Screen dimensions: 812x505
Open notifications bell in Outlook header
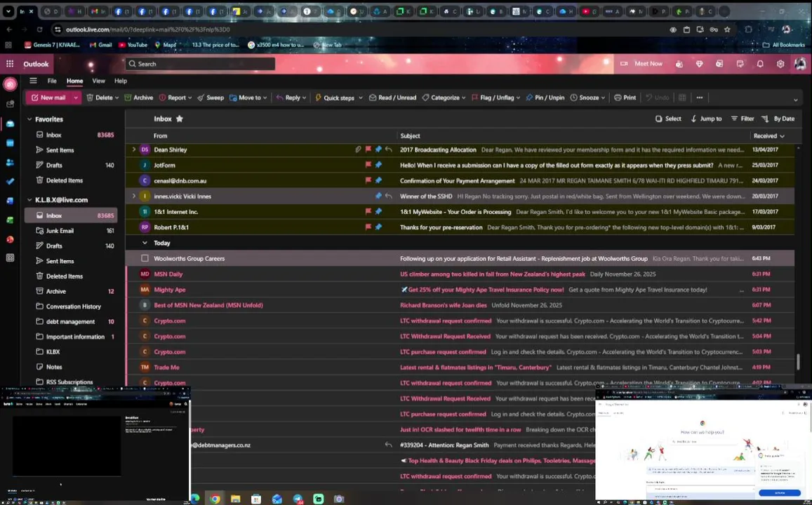(x=759, y=64)
